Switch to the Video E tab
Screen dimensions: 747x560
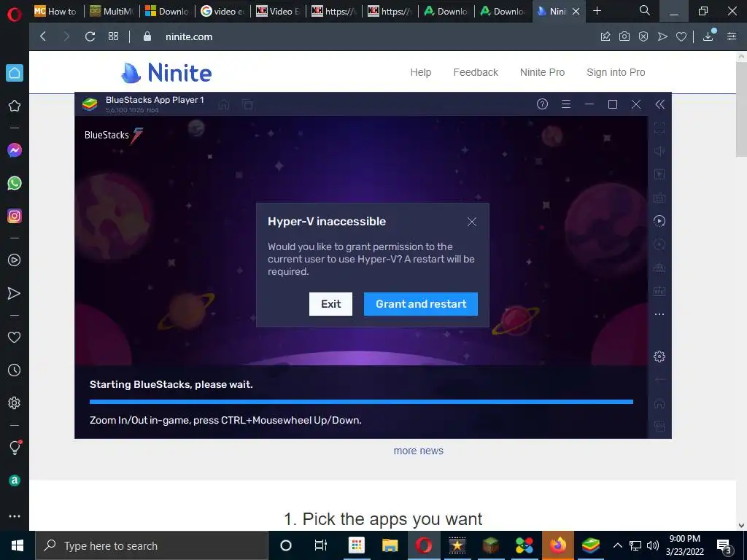(279, 12)
